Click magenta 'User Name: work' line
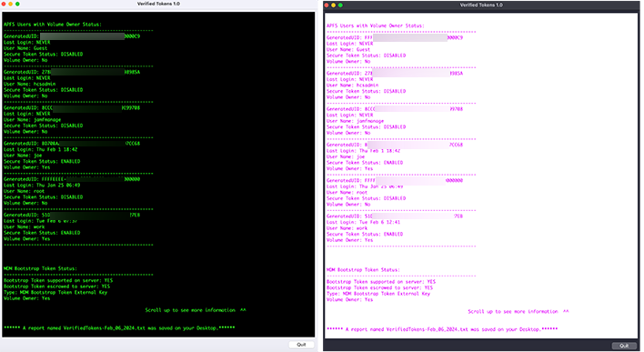The width and height of the screenshot is (644, 352). 347,228
